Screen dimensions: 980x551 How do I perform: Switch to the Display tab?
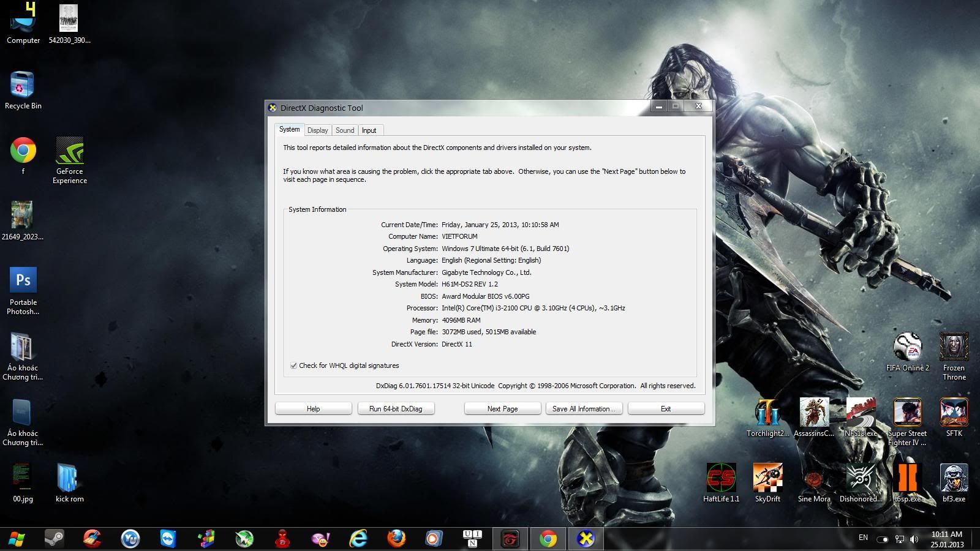click(317, 130)
